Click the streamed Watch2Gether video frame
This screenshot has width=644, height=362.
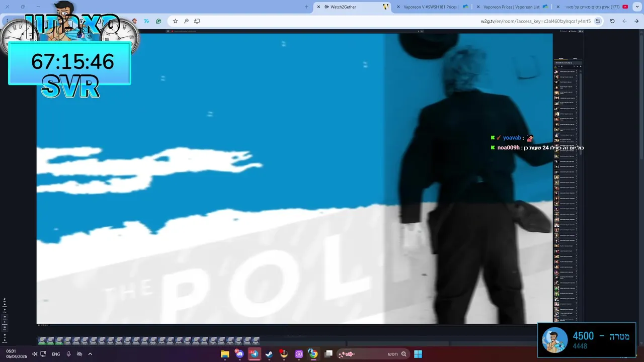294,178
